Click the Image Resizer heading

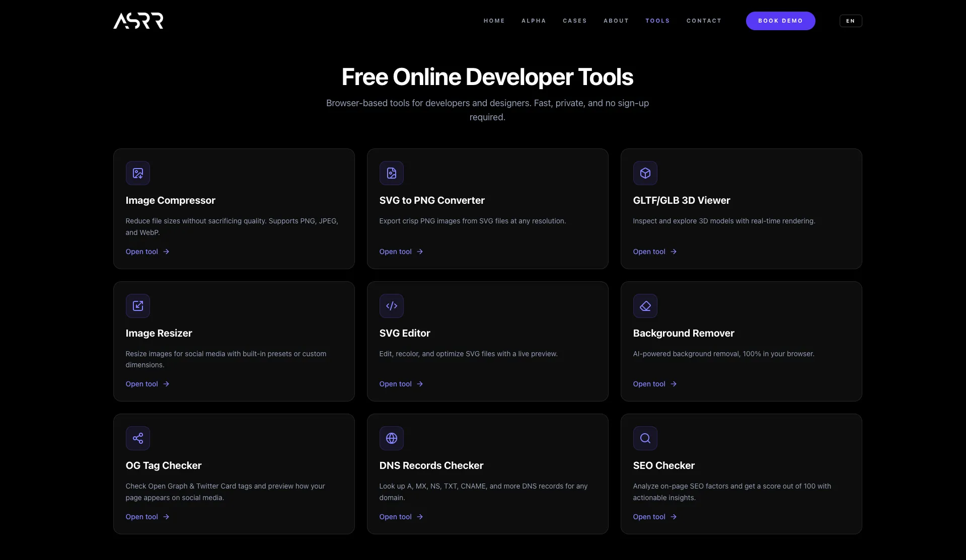(x=159, y=333)
